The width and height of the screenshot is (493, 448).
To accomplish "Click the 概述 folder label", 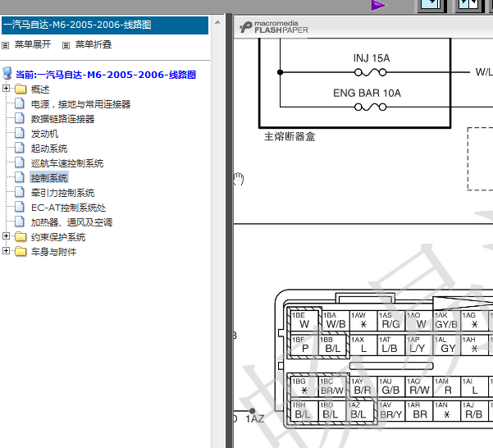I will 40,89.
